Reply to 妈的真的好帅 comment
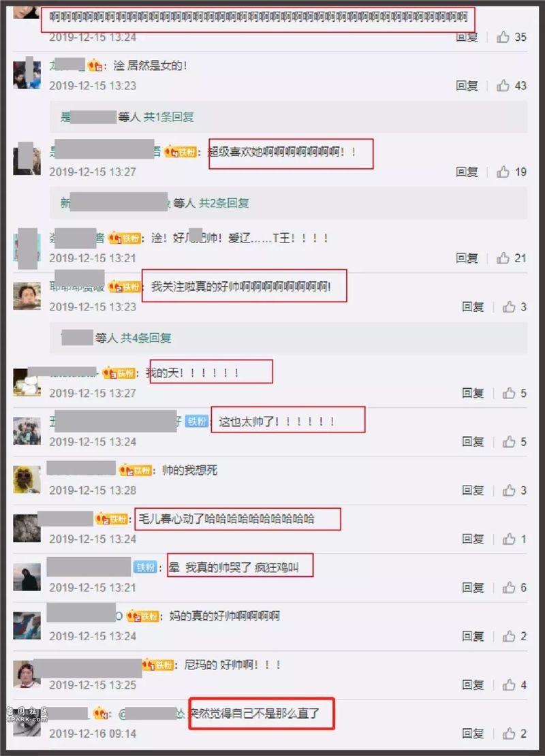Screen dimensions: 545x756 coord(473,636)
